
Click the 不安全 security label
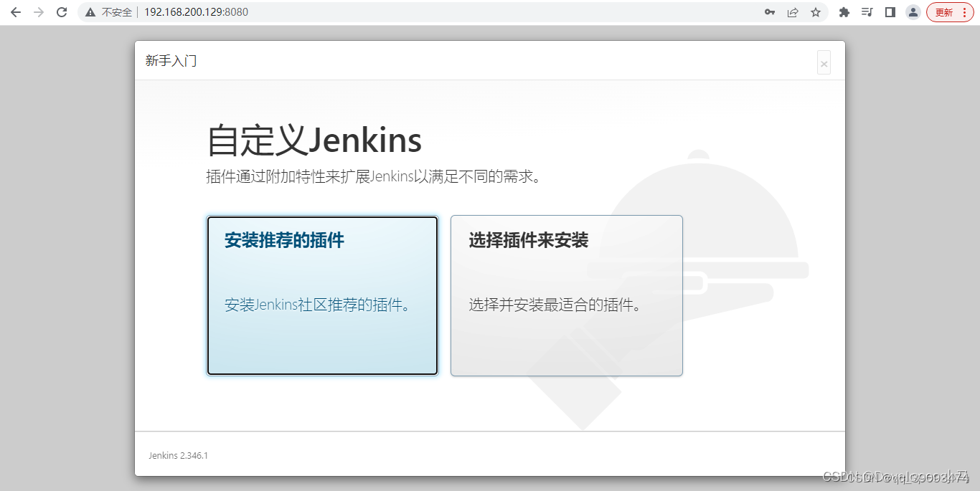pos(117,12)
